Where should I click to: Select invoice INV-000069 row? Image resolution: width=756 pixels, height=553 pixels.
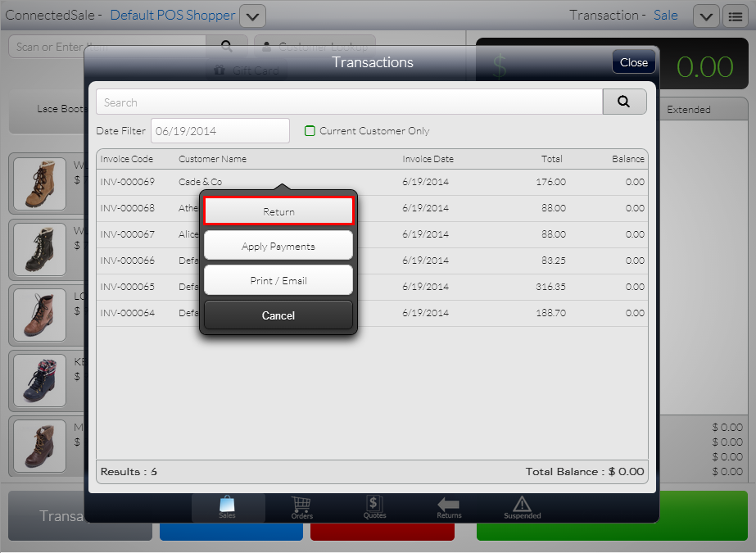tap(372, 182)
